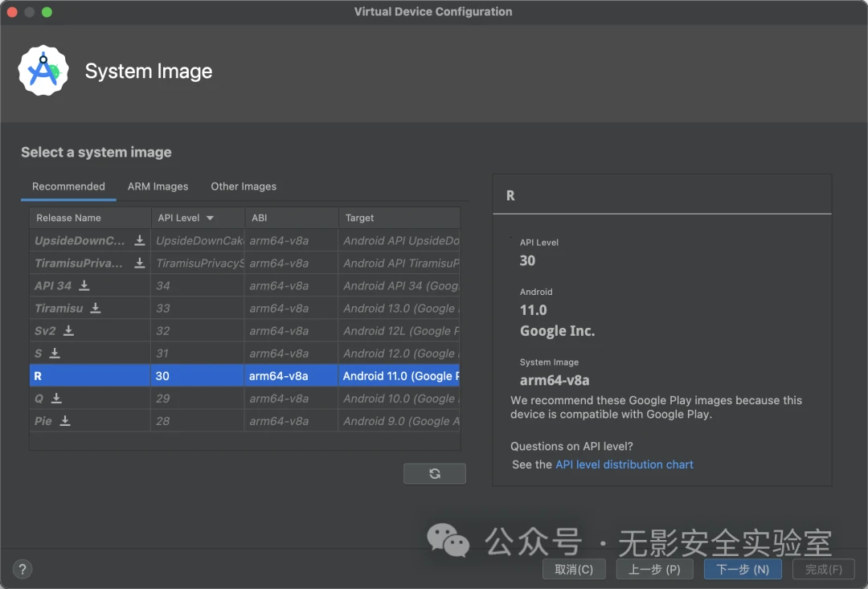Click download icon next to API 34

(84, 285)
